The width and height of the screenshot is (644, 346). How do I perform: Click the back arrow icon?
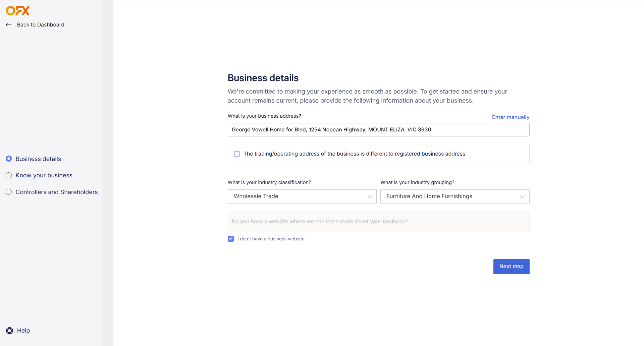pos(9,25)
